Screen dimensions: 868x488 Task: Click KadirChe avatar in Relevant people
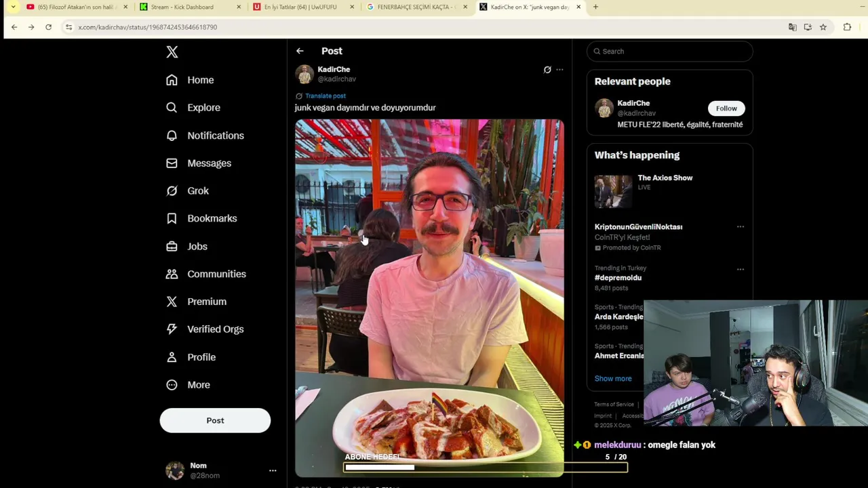tap(604, 108)
